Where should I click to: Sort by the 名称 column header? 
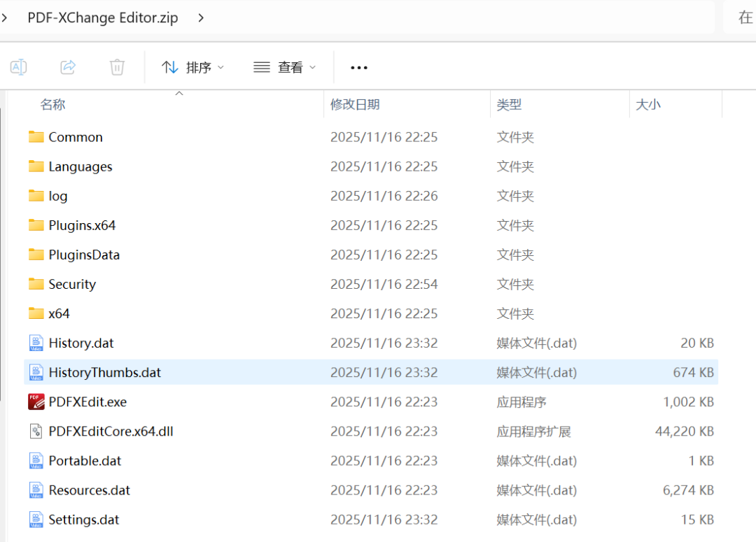(52, 104)
